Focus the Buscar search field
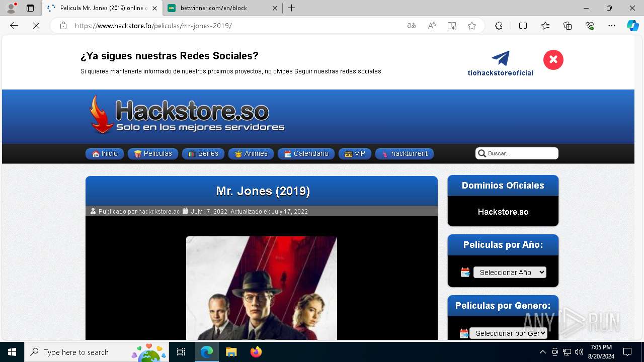 pyautogui.click(x=517, y=153)
